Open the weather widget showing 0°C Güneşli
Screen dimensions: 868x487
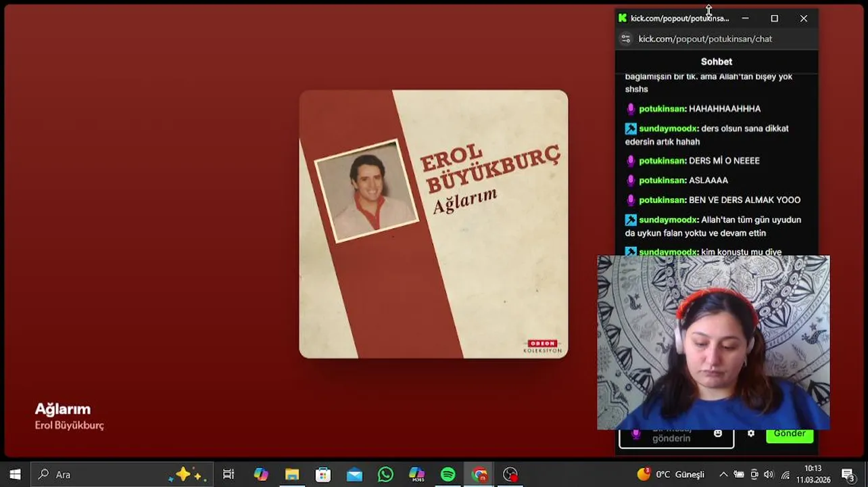671,474
